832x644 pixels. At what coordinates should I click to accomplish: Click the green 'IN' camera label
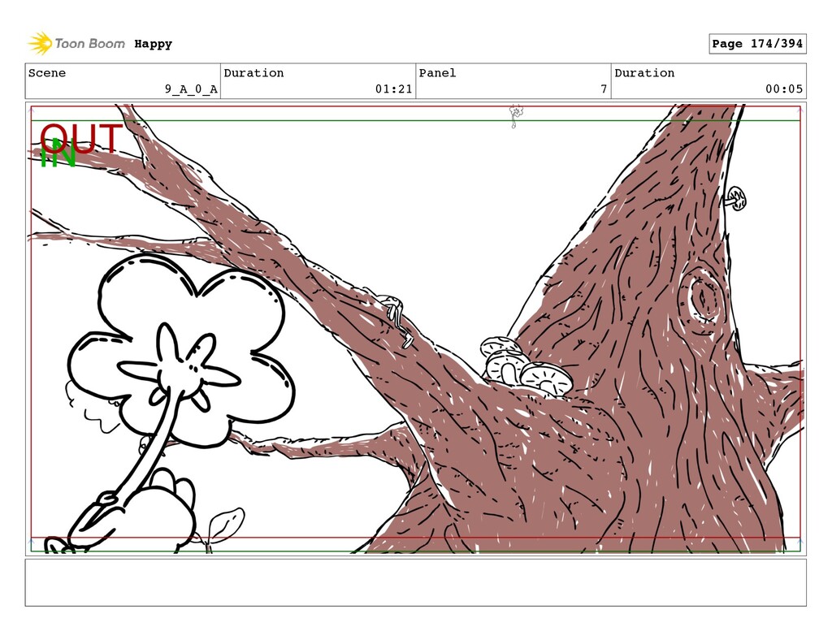coord(58,154)
